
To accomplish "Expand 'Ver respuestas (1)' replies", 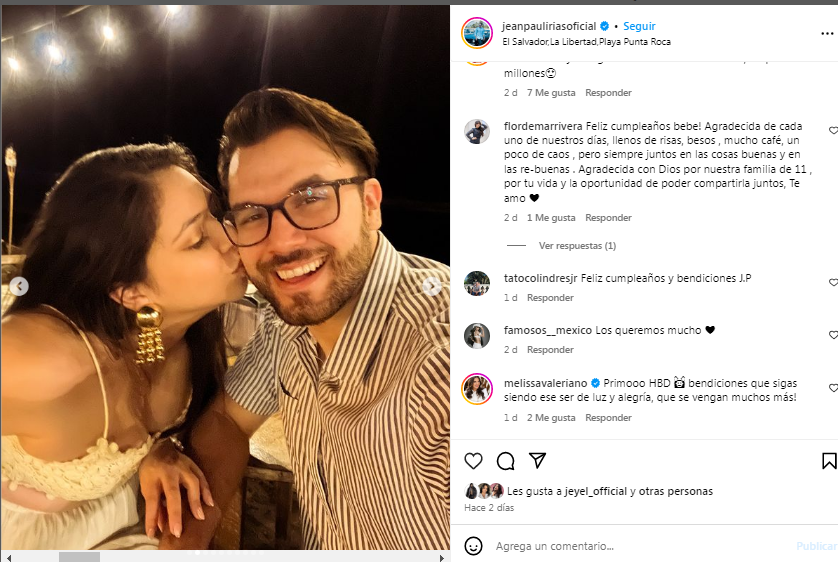I will (577, 246).
